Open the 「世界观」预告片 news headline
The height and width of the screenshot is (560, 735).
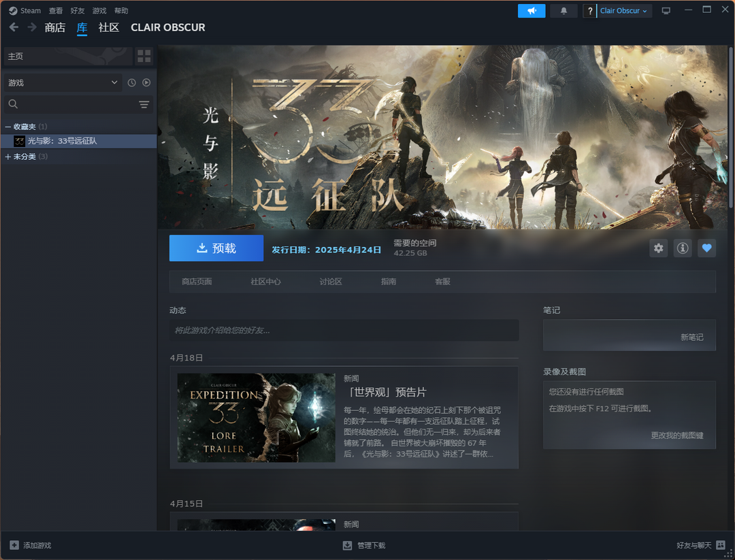point(385,392)
